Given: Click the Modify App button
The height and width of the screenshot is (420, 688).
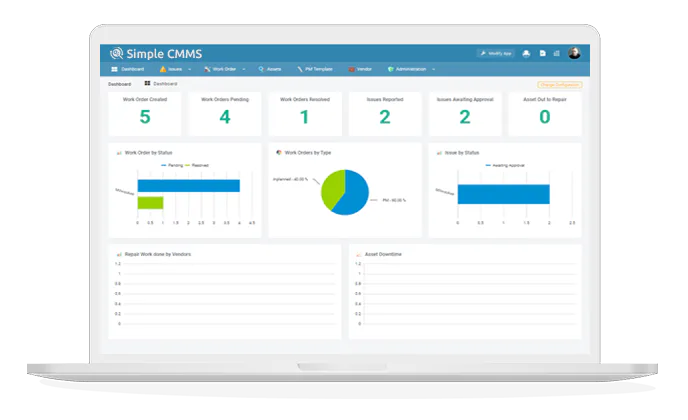Looking at the screenshot, I should point(496,54).
